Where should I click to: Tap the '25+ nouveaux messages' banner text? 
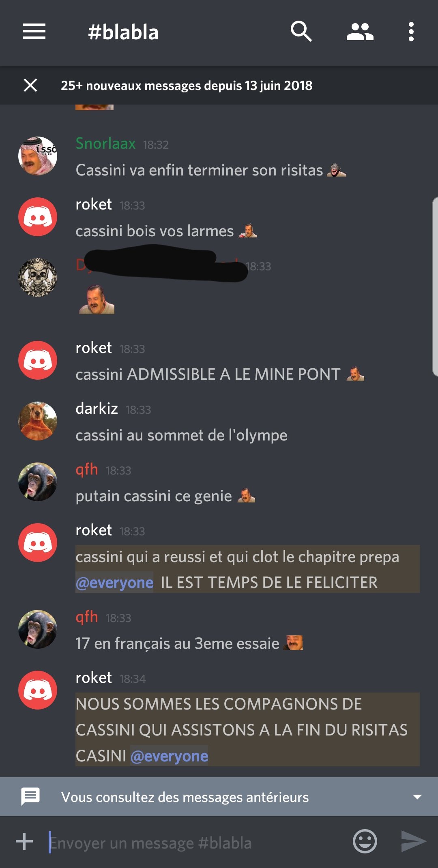point(187,86)
